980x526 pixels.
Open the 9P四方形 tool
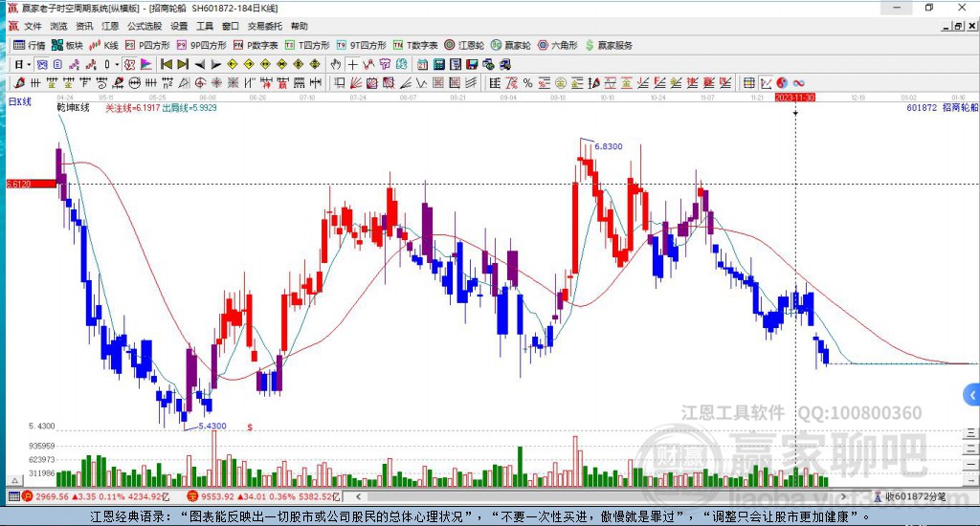tap(201, 45)
